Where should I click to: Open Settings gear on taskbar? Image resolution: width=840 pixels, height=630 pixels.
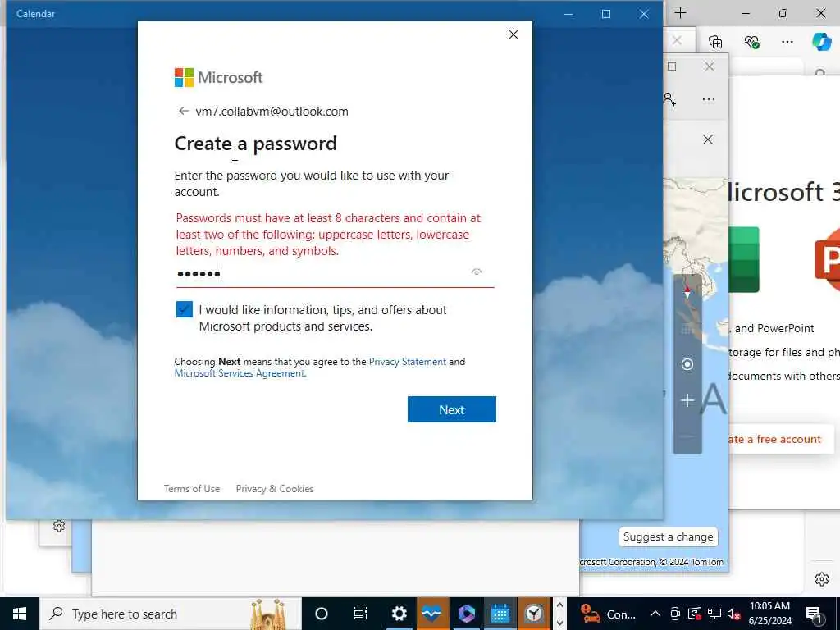(399, 614)
